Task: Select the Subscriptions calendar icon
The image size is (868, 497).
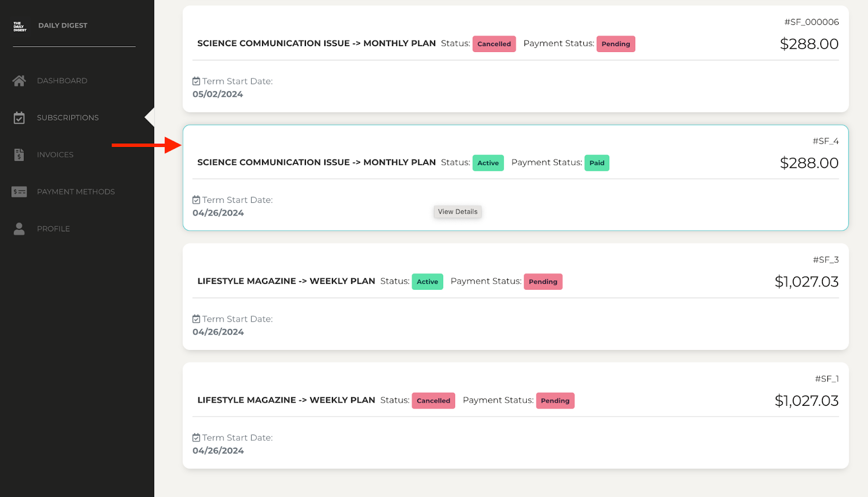Action: [x=19, y=117]
